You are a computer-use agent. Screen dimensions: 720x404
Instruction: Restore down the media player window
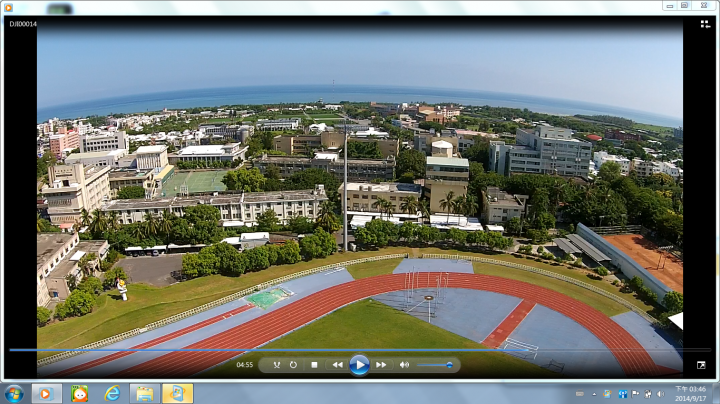click(x=685, y=6)
